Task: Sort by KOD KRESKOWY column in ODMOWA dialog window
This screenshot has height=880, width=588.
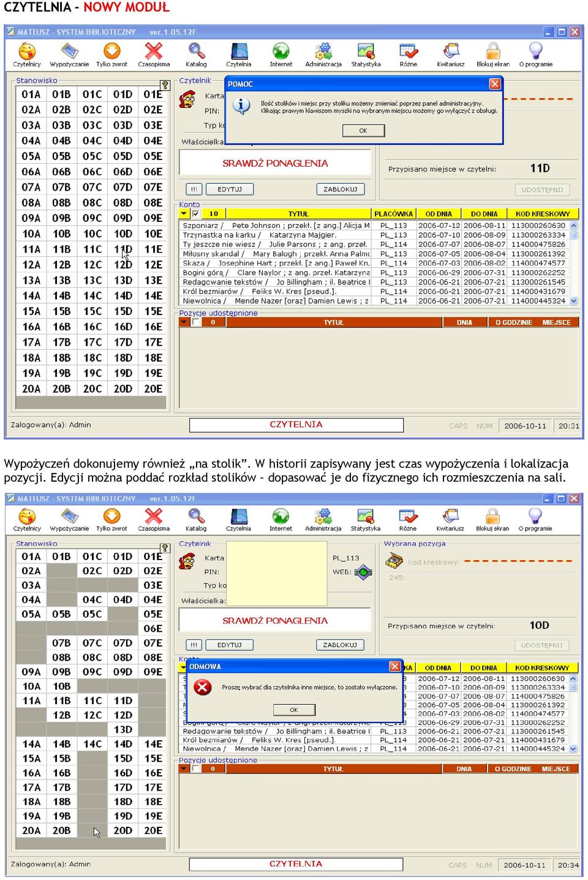Action: 542,668
